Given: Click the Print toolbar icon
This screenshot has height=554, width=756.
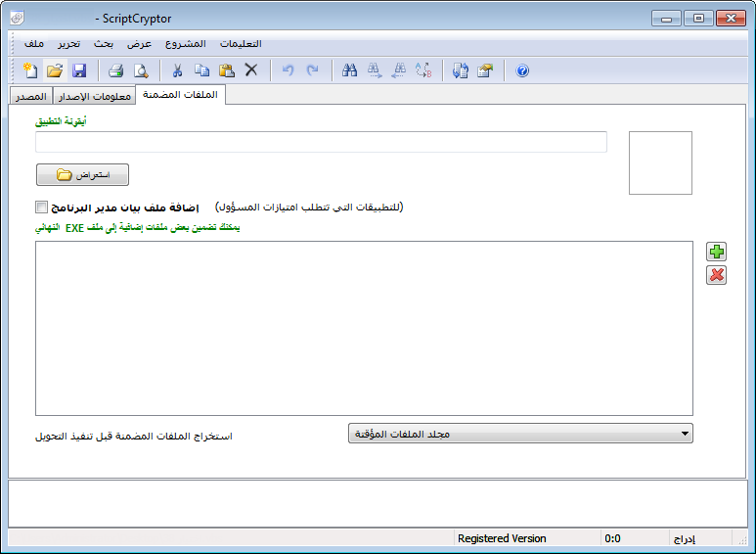Looking at the screenshot, I should pos(115,70).
